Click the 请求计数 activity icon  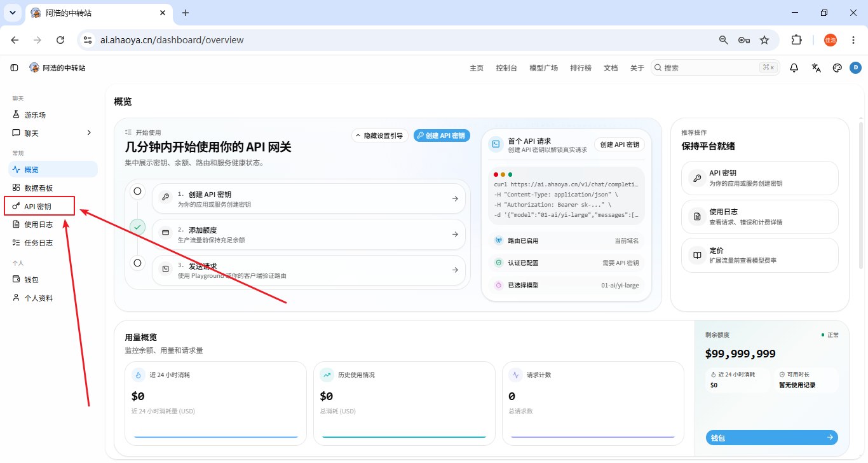point(515,375)
